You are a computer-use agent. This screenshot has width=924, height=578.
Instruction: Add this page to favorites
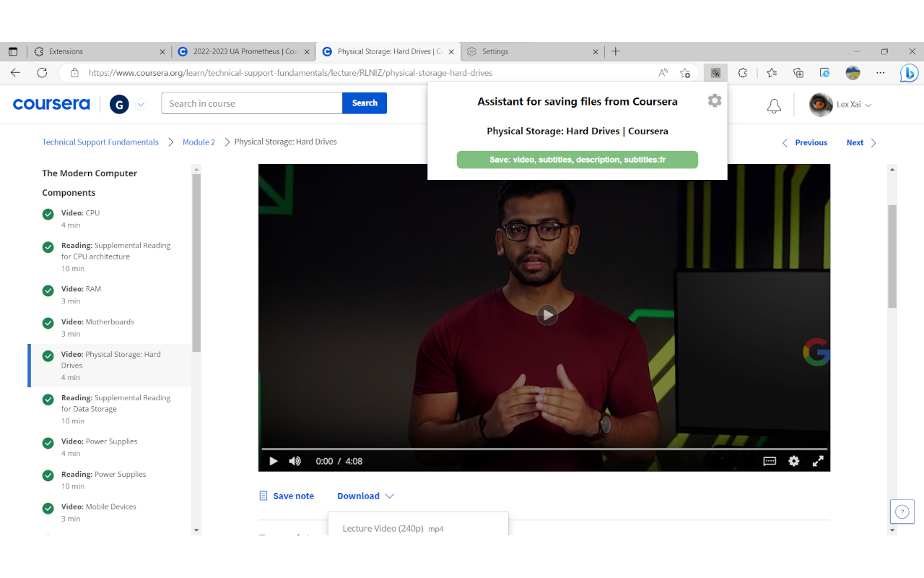[685, 72]
